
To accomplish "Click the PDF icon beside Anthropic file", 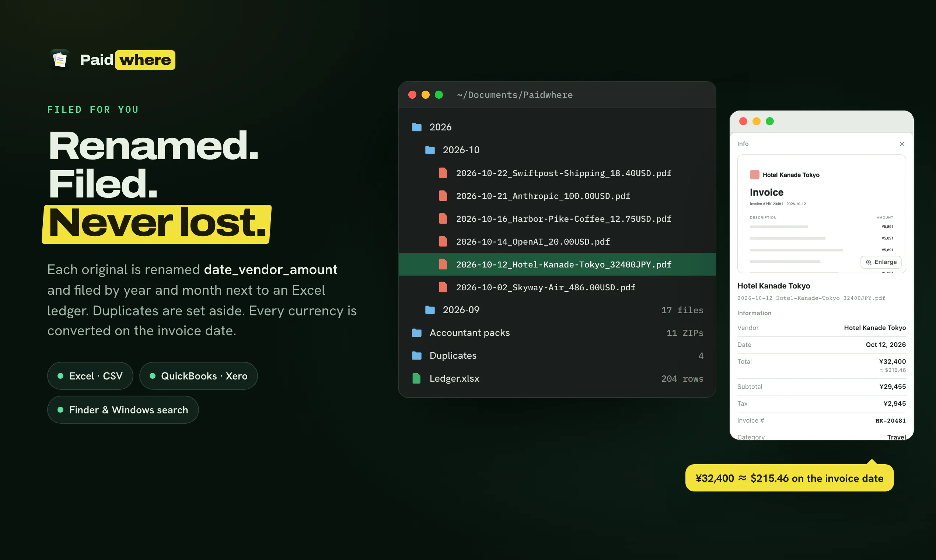I will (x=443, y=196).
